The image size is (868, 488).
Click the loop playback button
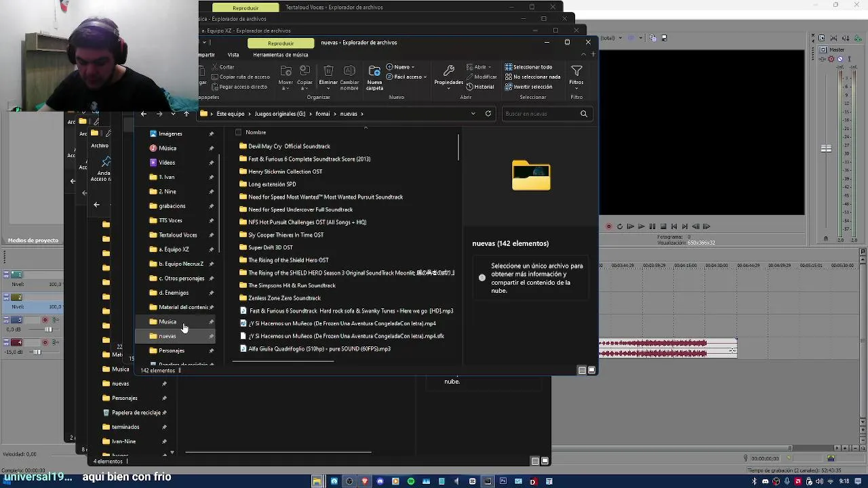coord(619,226)
